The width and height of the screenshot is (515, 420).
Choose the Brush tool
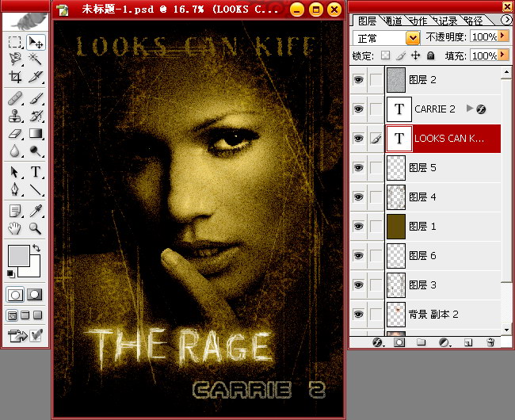pos(36,97)
